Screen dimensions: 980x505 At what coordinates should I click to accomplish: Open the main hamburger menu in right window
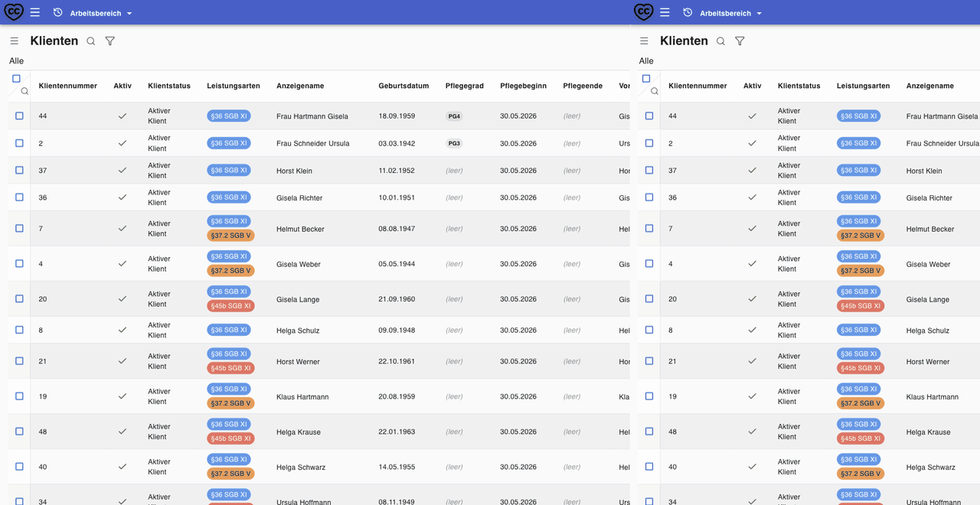coord(665,13)
